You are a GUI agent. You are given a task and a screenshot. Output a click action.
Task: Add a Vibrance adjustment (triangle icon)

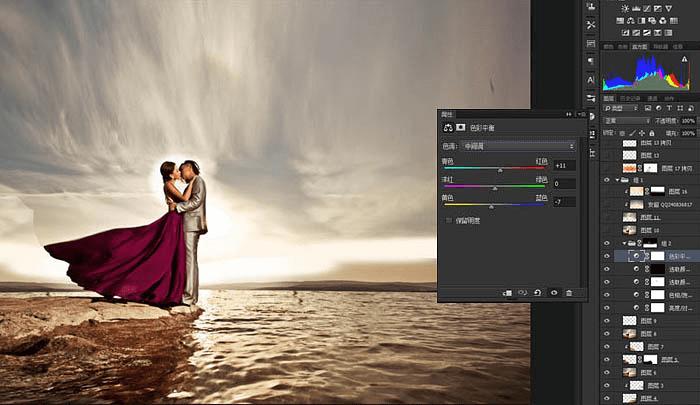668,8
